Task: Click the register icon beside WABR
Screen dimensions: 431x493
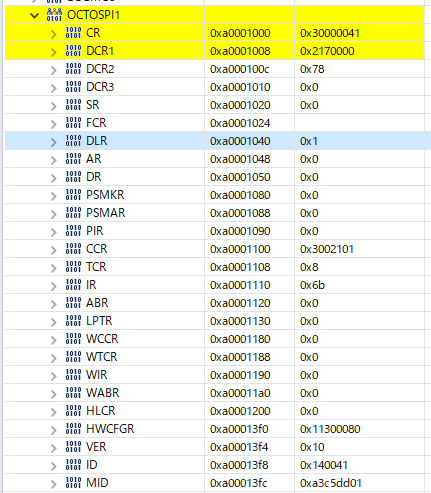Action: [73, 393]
